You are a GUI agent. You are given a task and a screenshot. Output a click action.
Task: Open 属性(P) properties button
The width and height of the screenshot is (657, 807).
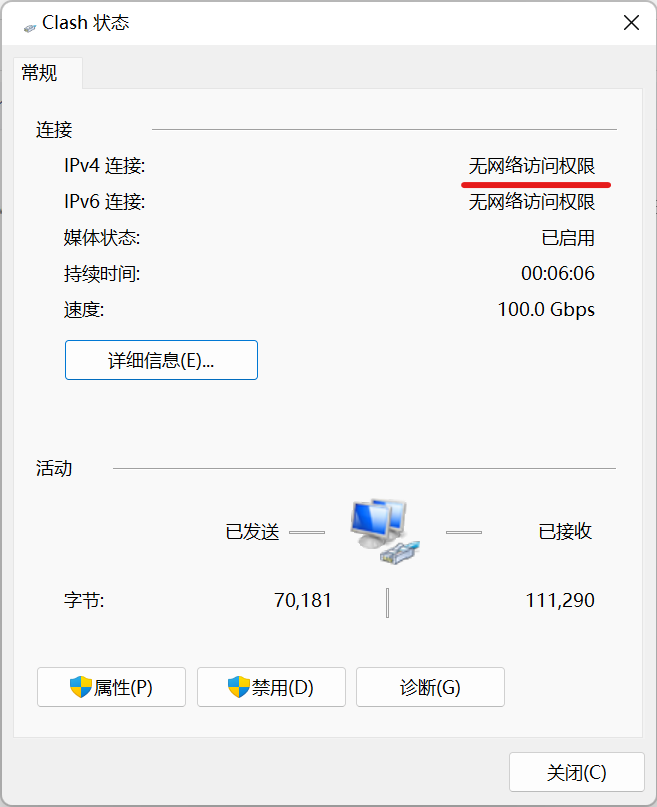[x=111, y=687]
